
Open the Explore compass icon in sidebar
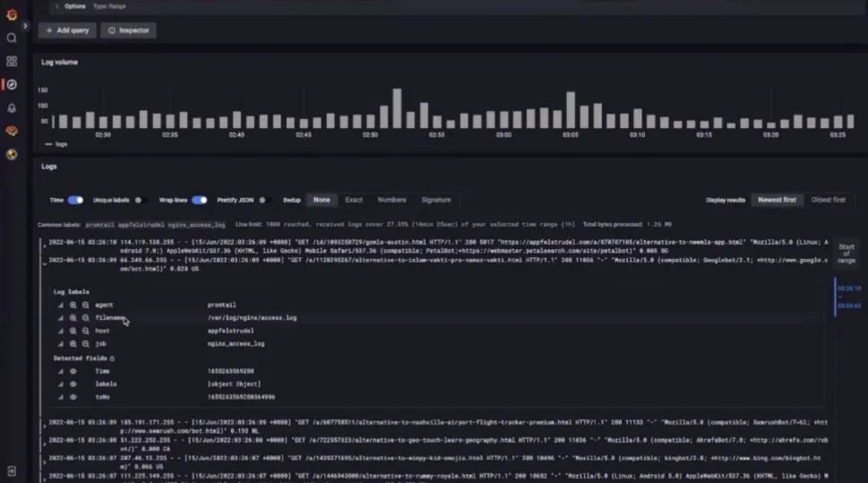pos(12,85)
